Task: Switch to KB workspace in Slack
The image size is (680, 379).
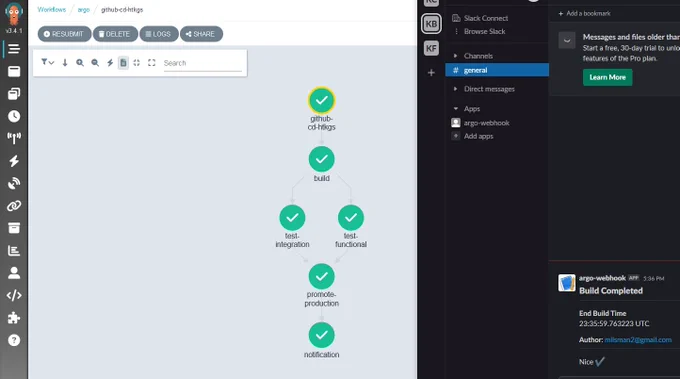Action: coord(431,24)
